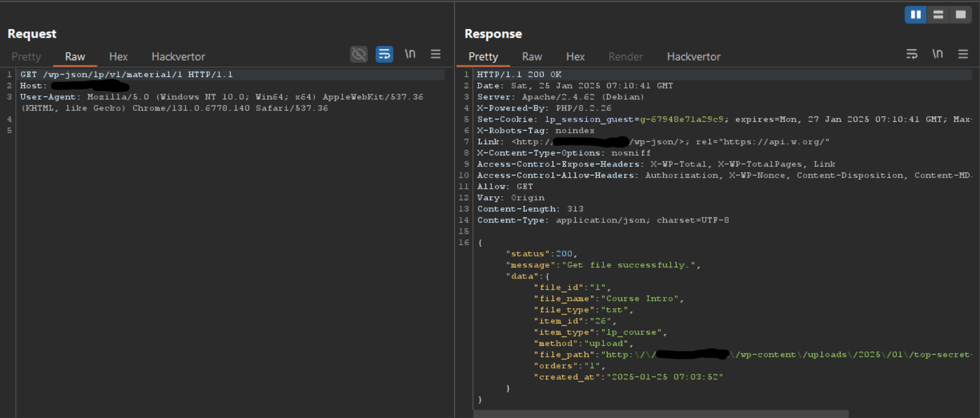Click the X-Content-Type-Options: nosniff header
The image size is (980, 418).
pos(563,153)
